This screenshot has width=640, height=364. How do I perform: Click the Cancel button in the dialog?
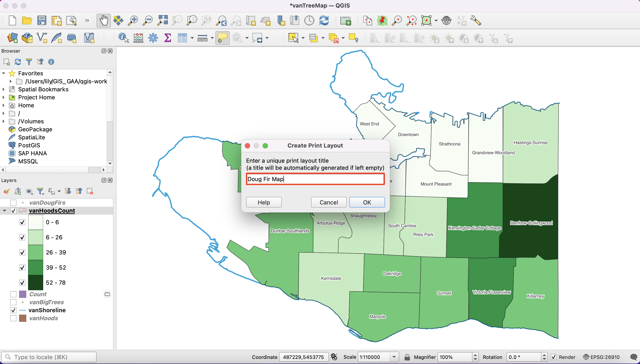pos(328,202)
